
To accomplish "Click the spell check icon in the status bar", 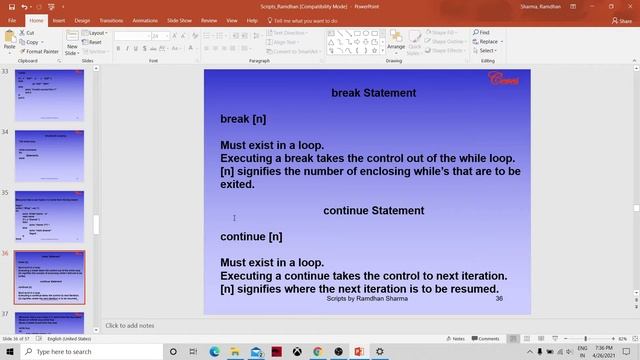I will [x=39, y=339].
